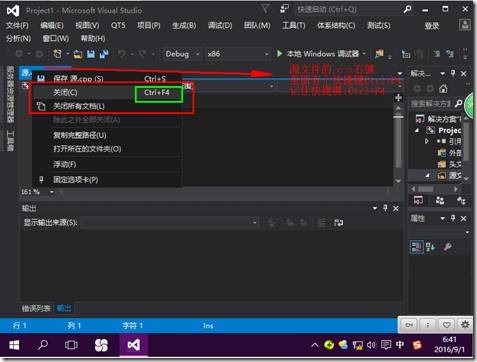Open the debugger target dropdown arrow
This screenshot has height=362, width=477.
tap(364, 54)
